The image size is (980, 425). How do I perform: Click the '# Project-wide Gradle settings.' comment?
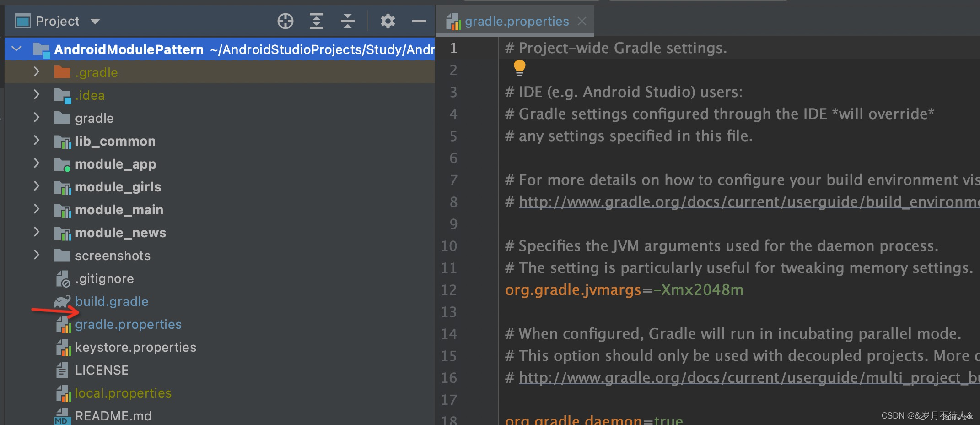tap(616, 48)
